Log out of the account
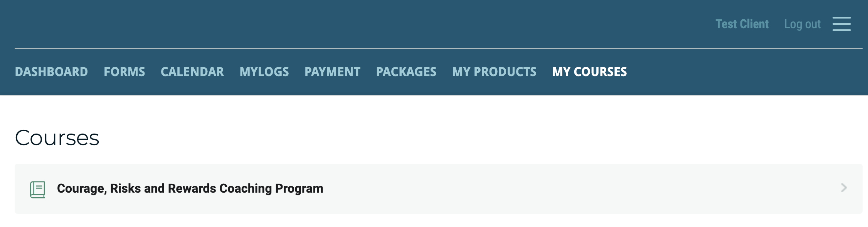868x227 pixels. click(x=802, y=24)
